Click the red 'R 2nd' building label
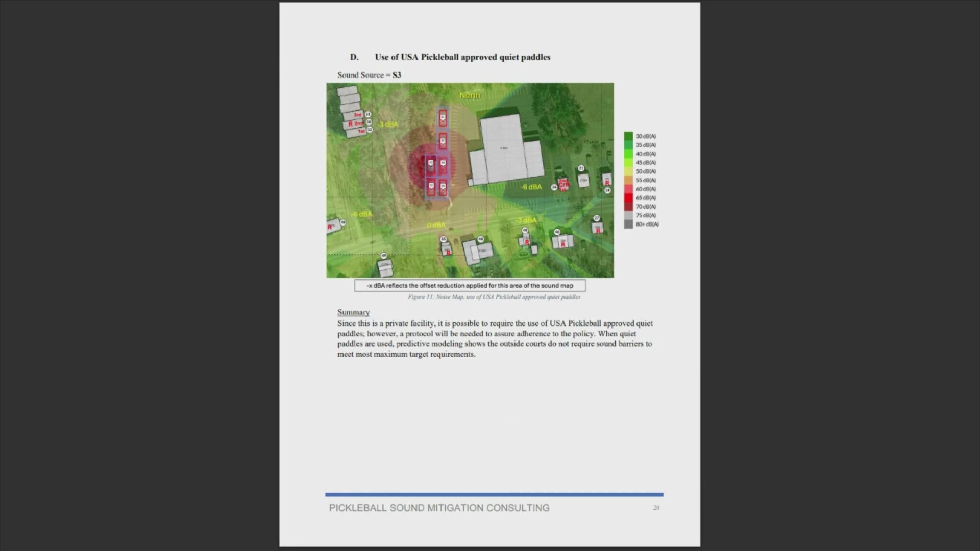This screenshot has width=980, height=551. tap(356, 123)
